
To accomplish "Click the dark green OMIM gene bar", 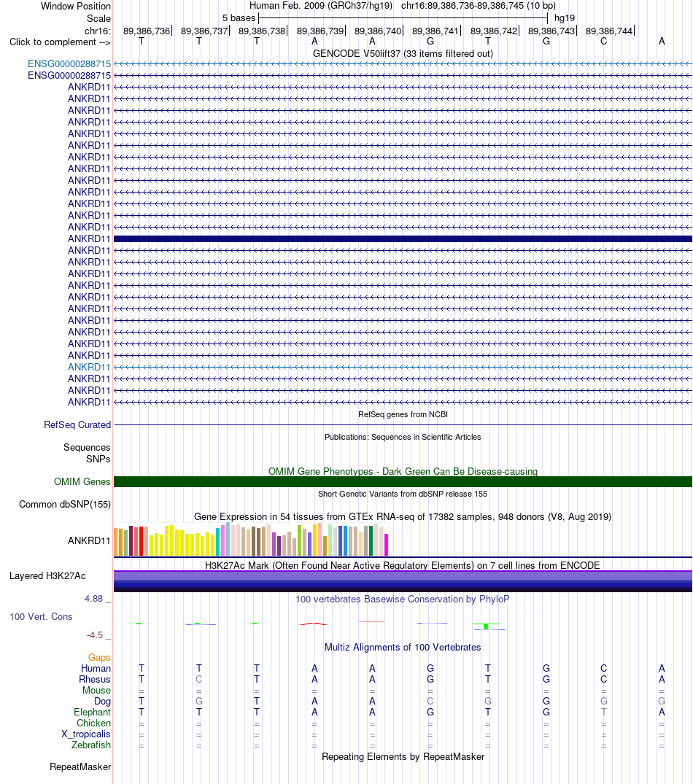I will point(403,481).
